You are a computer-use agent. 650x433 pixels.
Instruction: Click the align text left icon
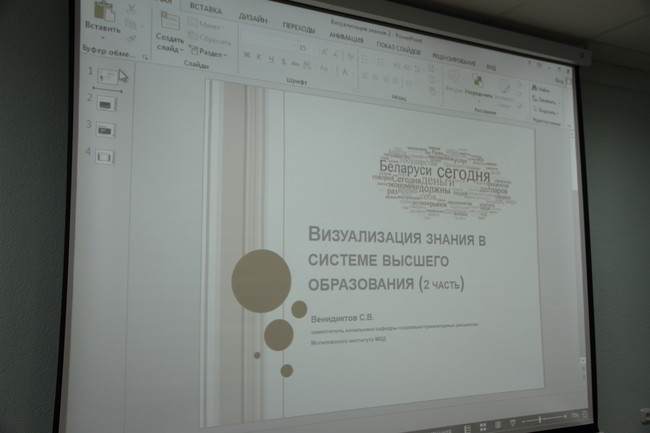(365, 76)
